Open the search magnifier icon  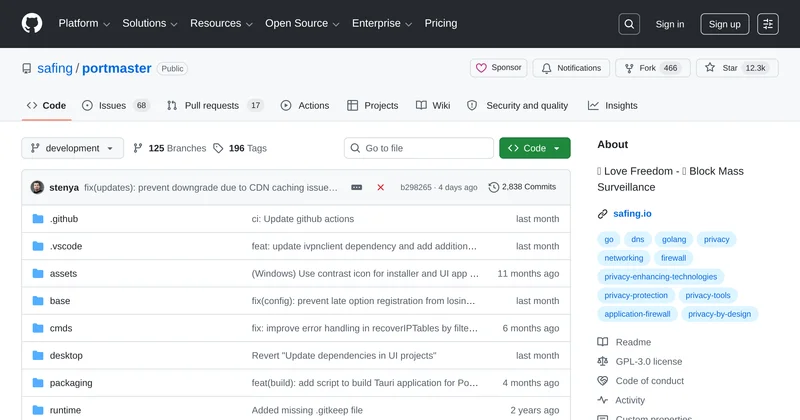(x=629, y=24)
